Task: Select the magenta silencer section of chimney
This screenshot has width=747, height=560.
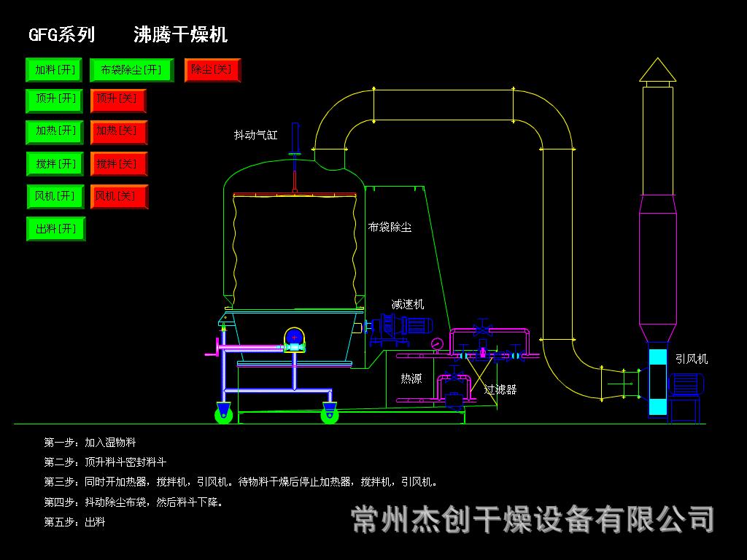Action: coord(657,268)
